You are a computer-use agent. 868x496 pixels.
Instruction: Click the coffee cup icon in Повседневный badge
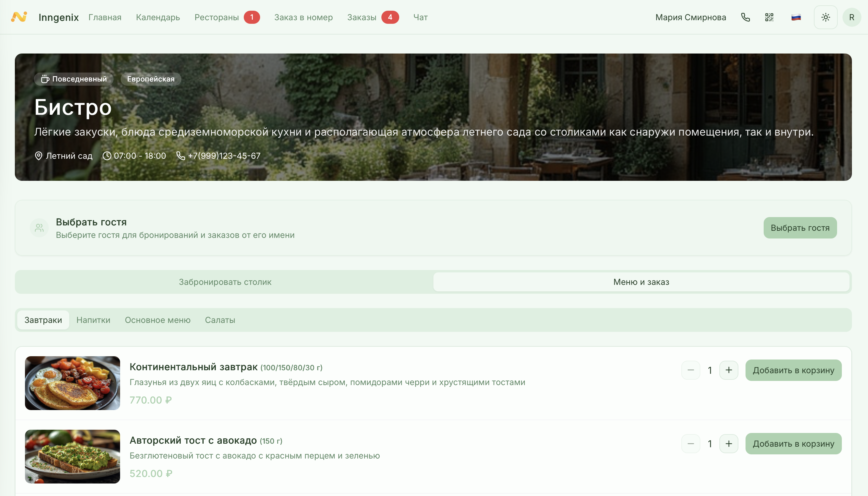click(45, 79)
